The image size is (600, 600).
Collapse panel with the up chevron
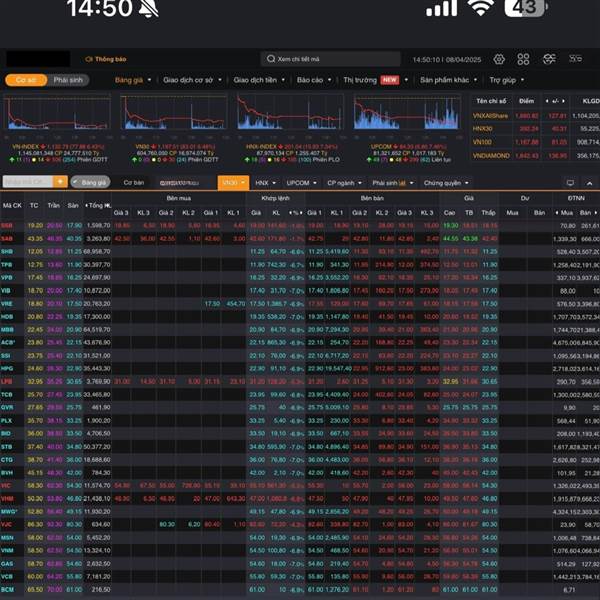589,183
